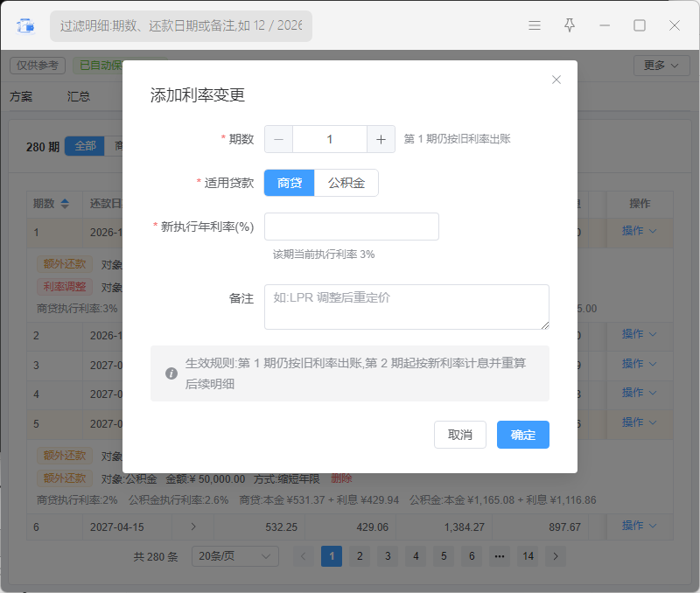
Task: Open 操作 dropdown for period 6
Action: tap(639, 526)
